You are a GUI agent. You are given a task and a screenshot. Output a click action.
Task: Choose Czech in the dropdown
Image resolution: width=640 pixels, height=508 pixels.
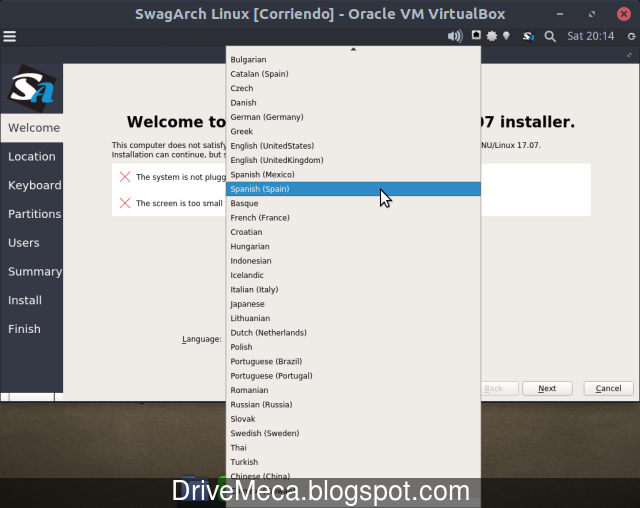[x=353, y=88]
